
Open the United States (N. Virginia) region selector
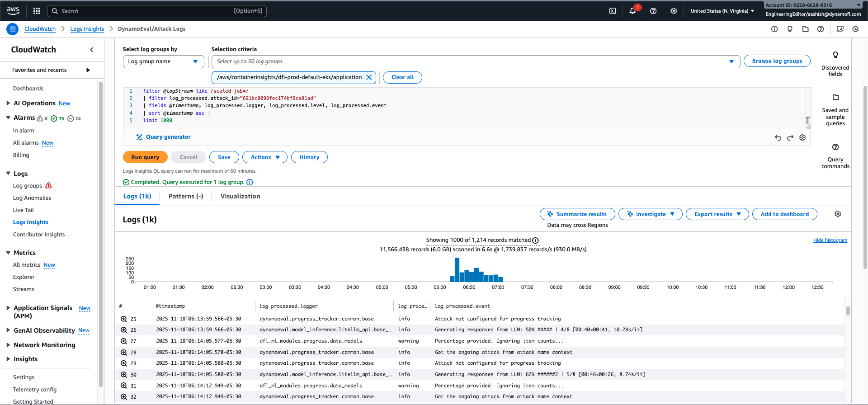click(722, 11)
